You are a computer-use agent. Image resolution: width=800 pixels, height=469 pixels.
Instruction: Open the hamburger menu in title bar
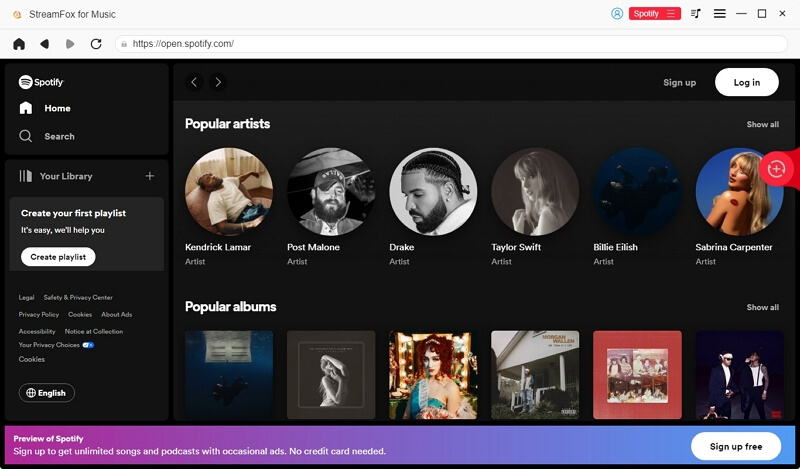click(720, 14)
